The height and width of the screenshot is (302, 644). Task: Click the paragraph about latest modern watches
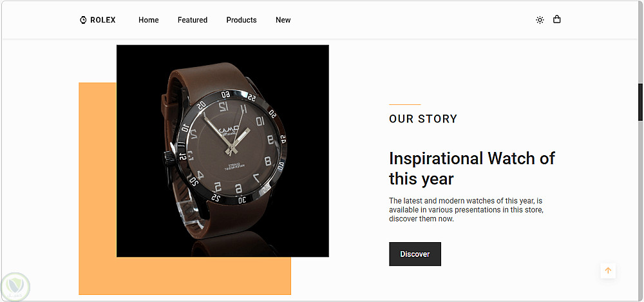pyautogui.click(x=466, y=210)
